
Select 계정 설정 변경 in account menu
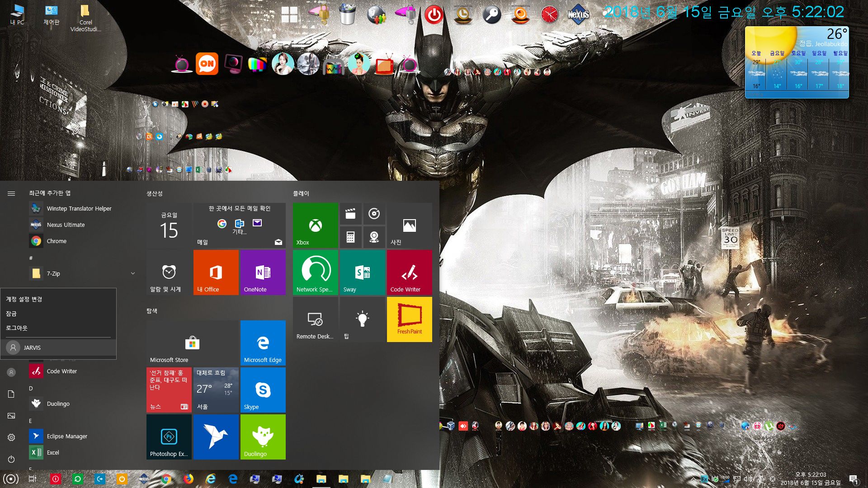[x=58, y=299]
